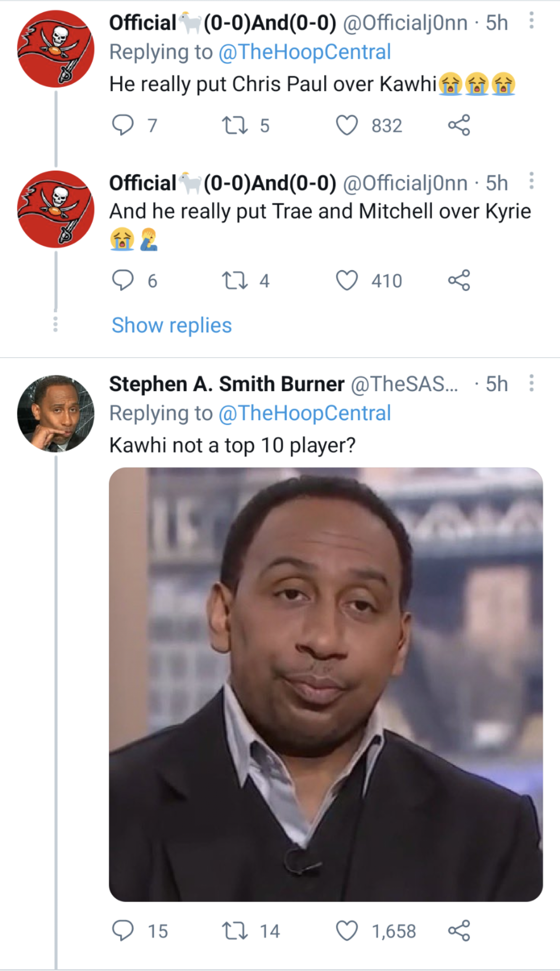Reply to the Trae and Mitchell tweet
This screenshot has width=560, height=971.
(x=123, y=280)
